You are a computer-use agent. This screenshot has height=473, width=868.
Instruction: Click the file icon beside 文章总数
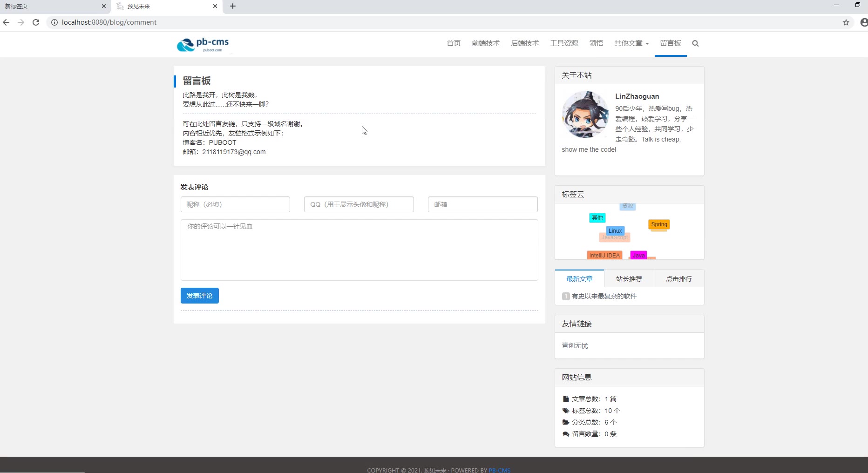click(x=566, y=399)
